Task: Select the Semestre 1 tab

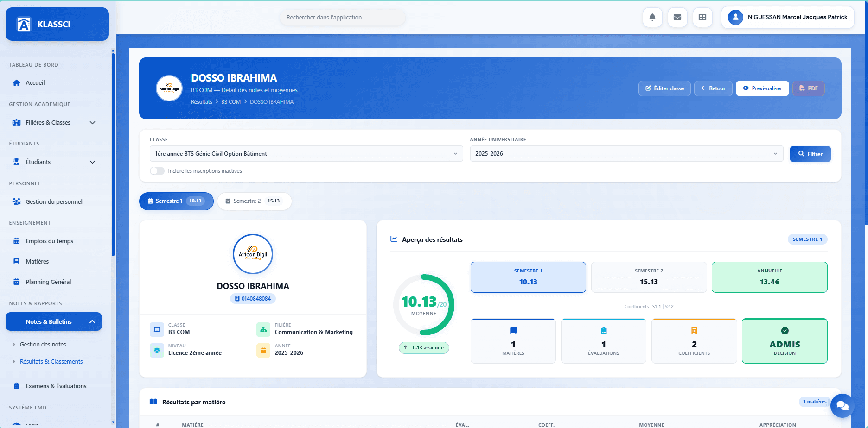Action: coord(176,201)
